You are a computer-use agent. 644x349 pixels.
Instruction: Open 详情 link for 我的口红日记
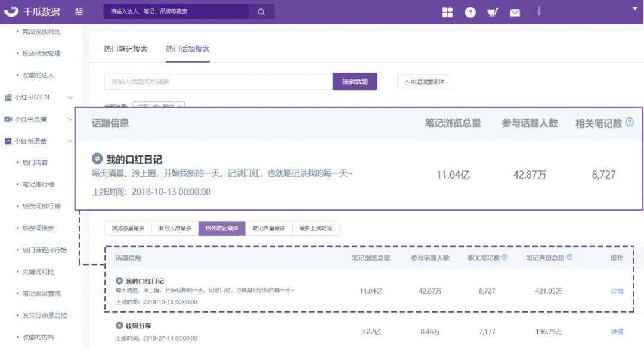click(x=617, y=291)
